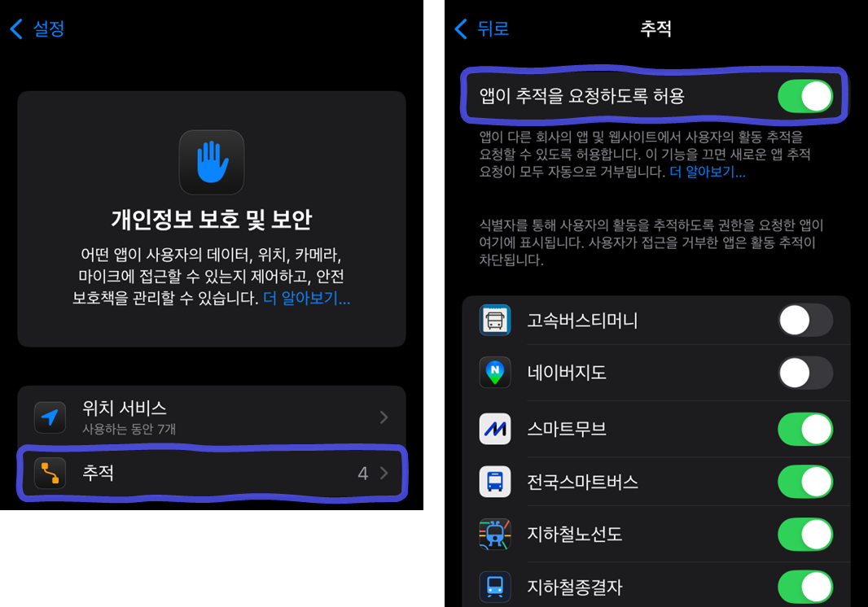Viewport: 868px width, 607px height.
Task: Open 추적 row chevron showing 4
Action: 384,473
